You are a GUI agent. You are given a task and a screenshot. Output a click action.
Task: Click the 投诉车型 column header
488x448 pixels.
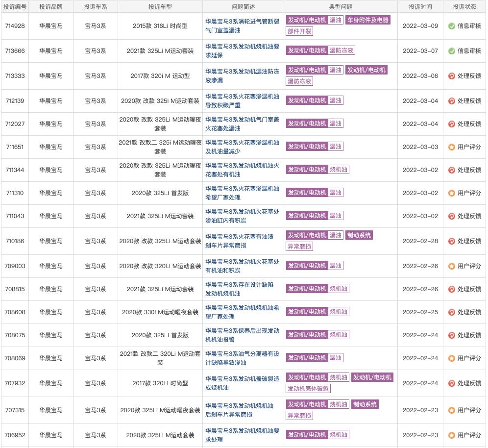click(160, 7)
